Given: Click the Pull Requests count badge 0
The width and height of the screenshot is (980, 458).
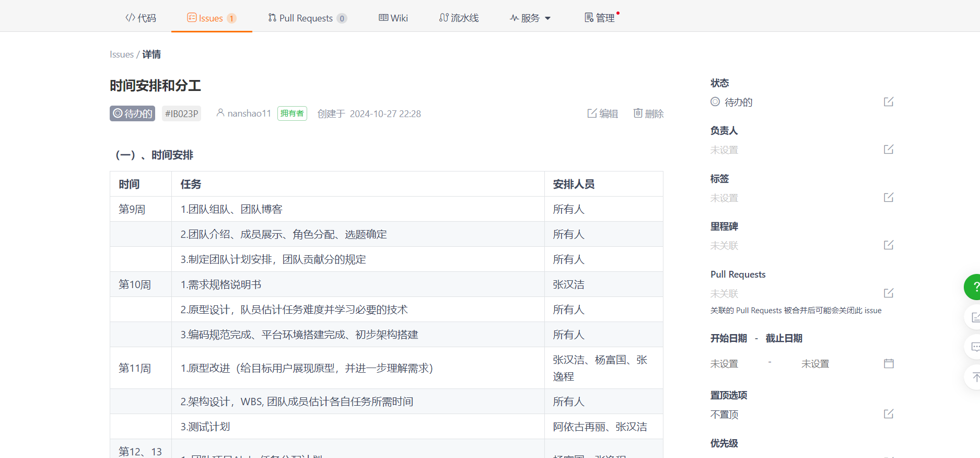Looking at the screenshot, I should (x=342, y=18).
